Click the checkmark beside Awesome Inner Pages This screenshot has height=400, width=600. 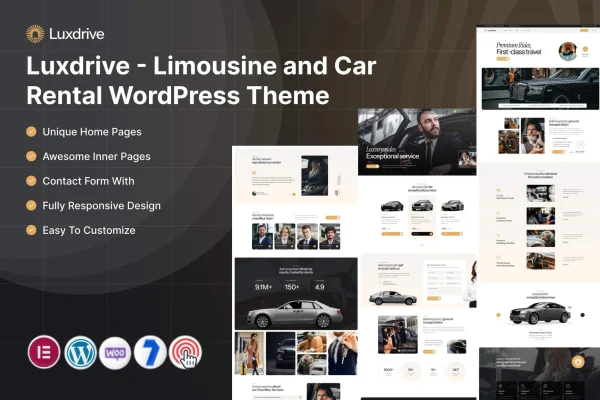(31, 156)
